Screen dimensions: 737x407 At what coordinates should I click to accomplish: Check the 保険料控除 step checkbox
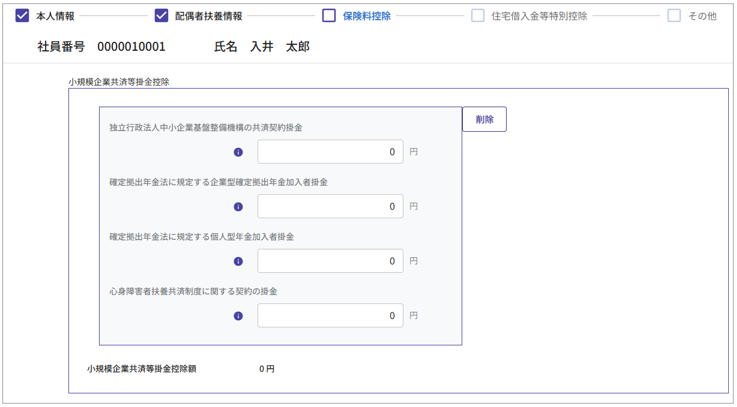click(x=329, y=16)
